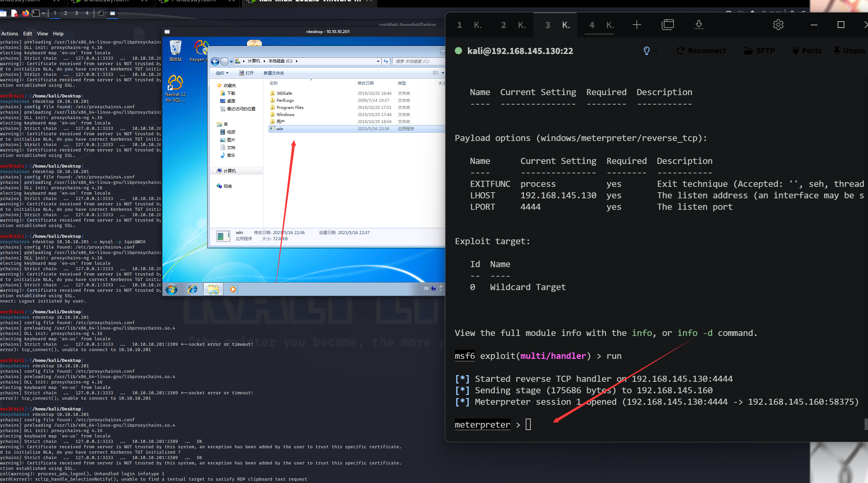The image size is (868, 483).
Task: Select the 360Safe folder
Action: pos(281,93)
